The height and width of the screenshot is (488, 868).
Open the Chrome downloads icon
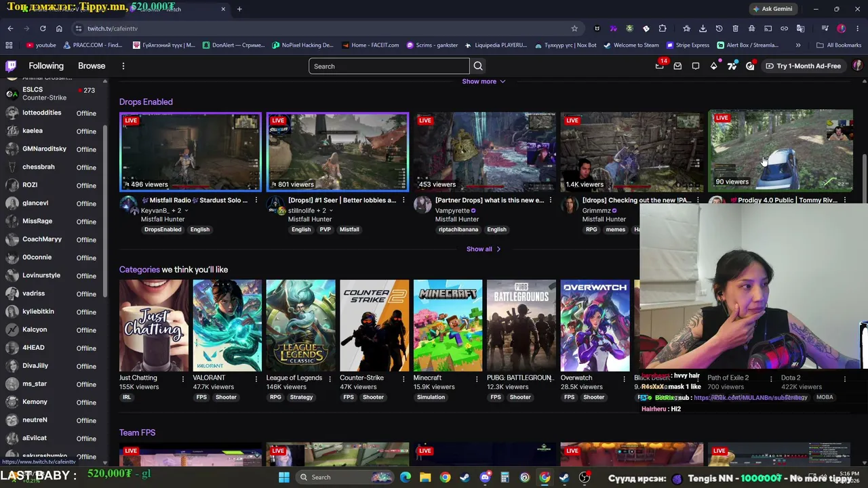[x=703, y=28]
